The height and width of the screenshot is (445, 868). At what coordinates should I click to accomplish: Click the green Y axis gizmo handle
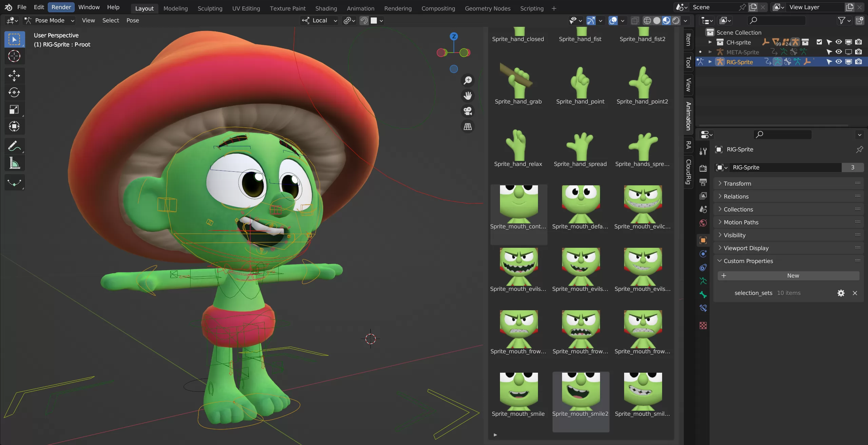point(464,52)
